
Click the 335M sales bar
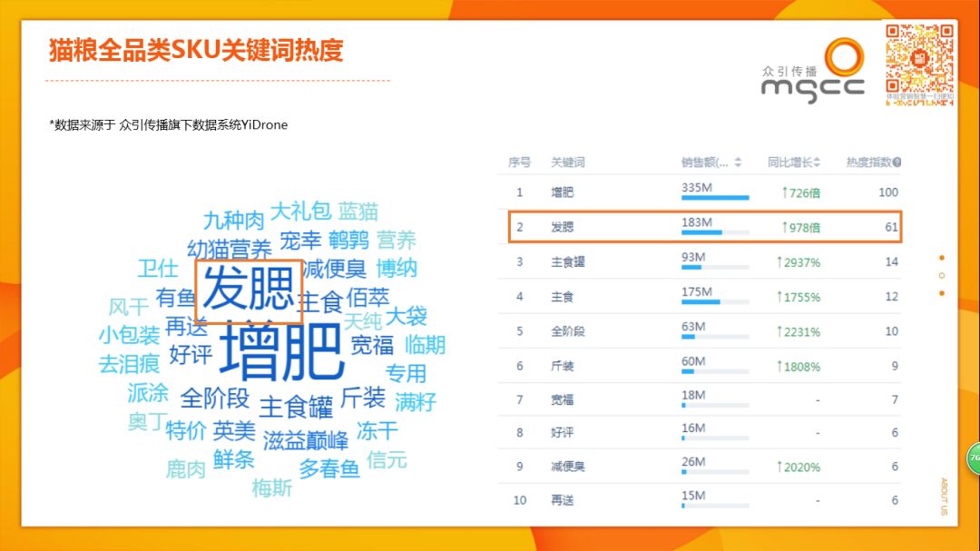715,198
